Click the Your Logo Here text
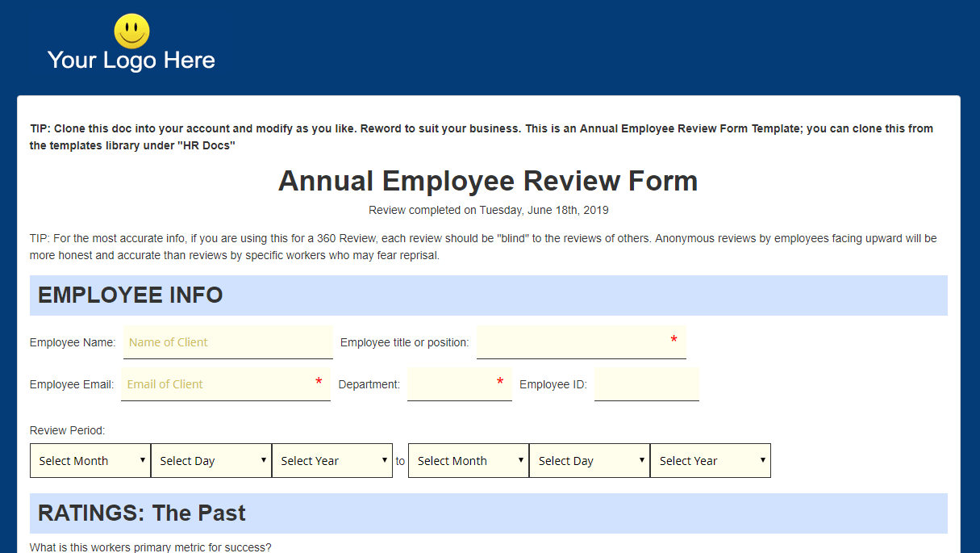Image resolution: width=980 pixels, height=553 pixels. tap(131, 59)
